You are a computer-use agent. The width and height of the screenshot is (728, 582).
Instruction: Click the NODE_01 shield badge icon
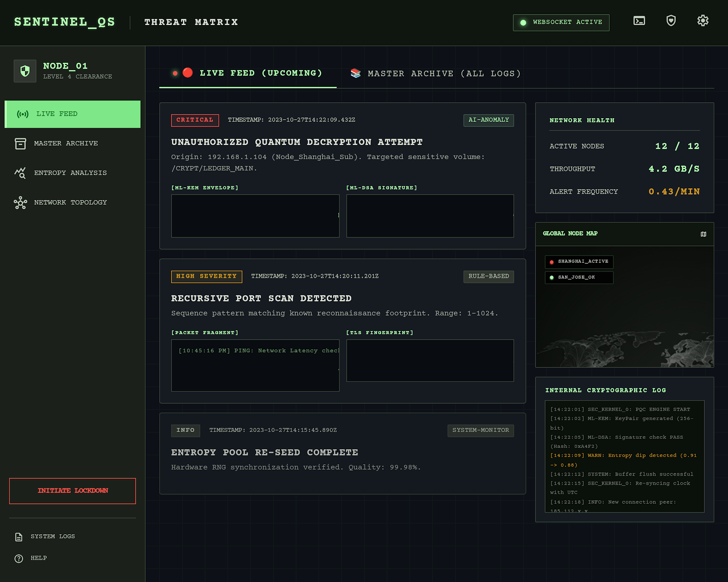point(25,71)
